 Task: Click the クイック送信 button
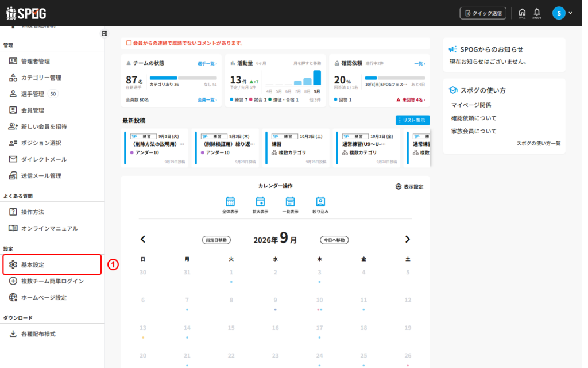click(x=483, y=13)
